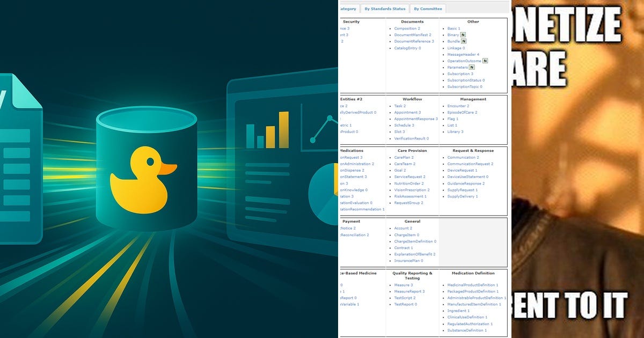Open the VerificationResult resource link
The width and height of the screenshot is (644, 338).
tap(410, 138)
